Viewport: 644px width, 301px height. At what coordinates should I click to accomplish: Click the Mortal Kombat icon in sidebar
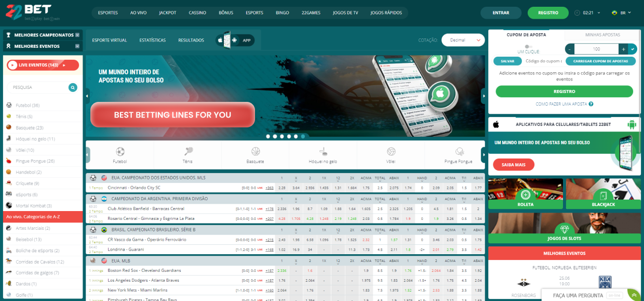[x=9, y=204]
